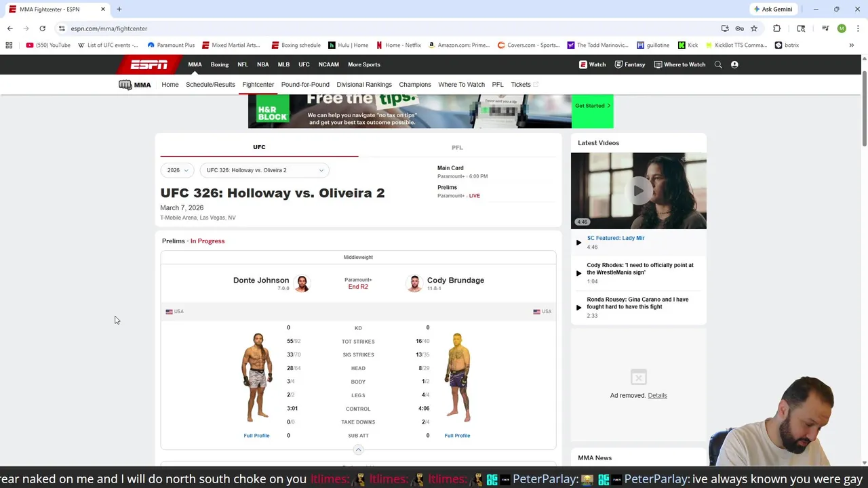
Task: Play the Latest Videos main thumbnail
Action: point(638,190)
